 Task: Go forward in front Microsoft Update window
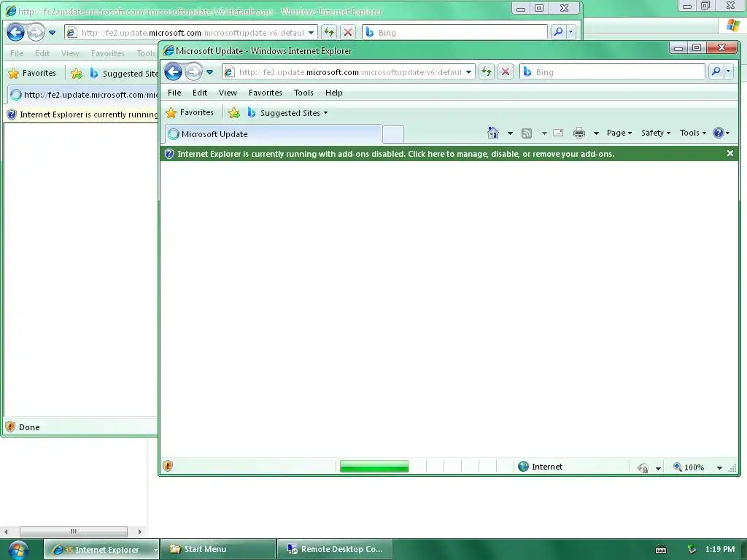tap(193, 72)
